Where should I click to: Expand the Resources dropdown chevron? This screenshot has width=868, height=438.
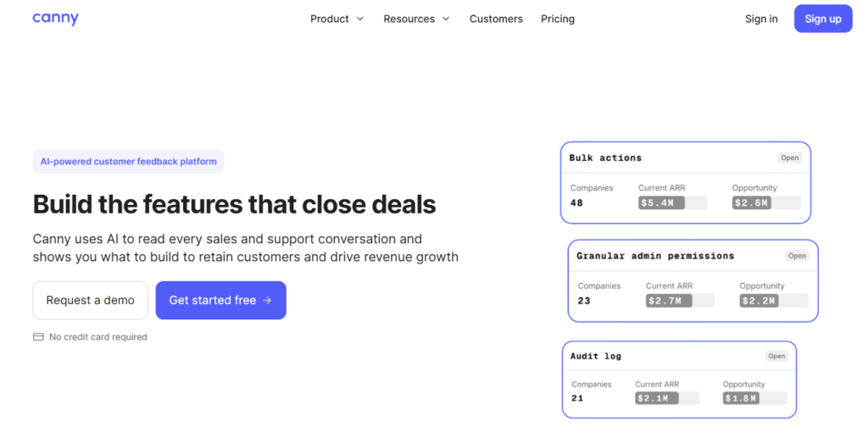(446, 19)
